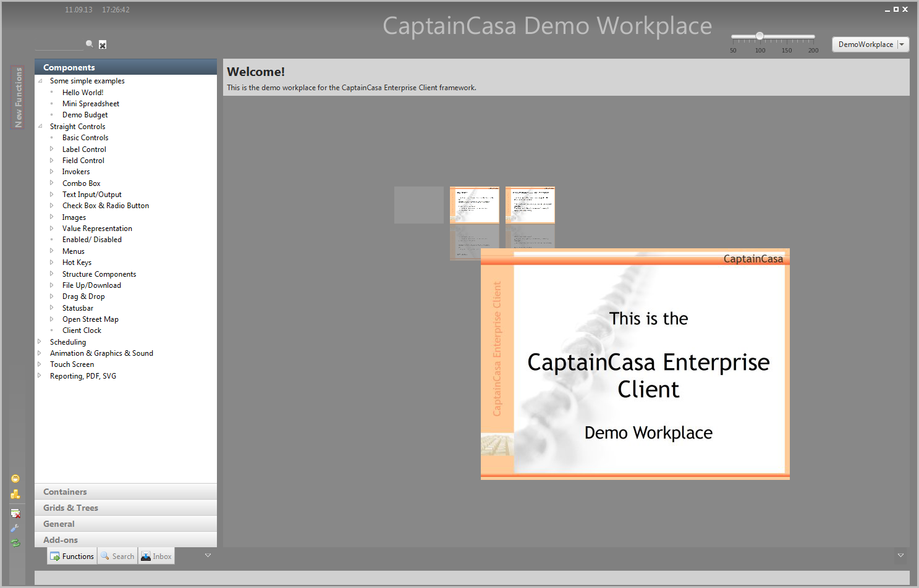Click the yellow smiley face sidebar icon

[x=15, y=479]
